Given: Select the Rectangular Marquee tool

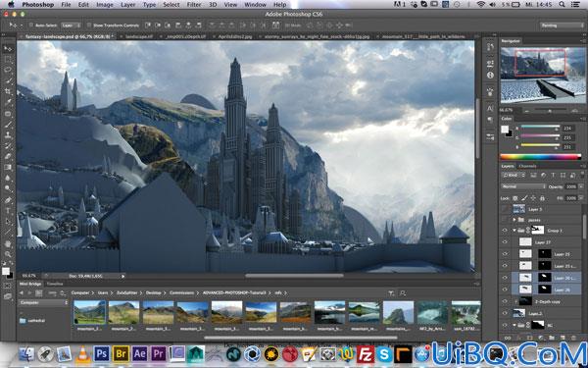Looking at the screenshot, I should coord(8,59).
